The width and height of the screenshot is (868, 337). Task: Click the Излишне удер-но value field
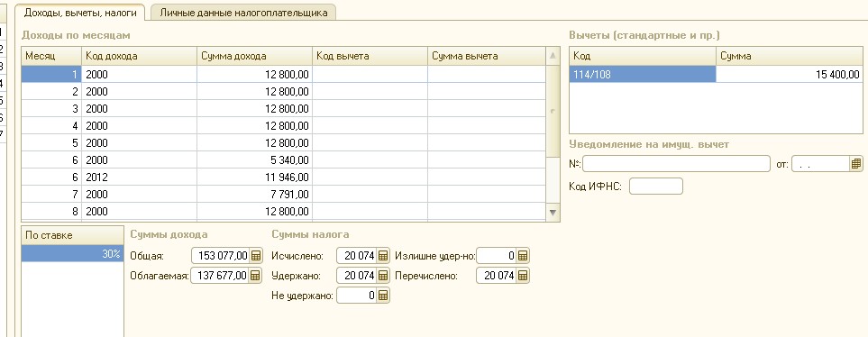coord(498,256)
